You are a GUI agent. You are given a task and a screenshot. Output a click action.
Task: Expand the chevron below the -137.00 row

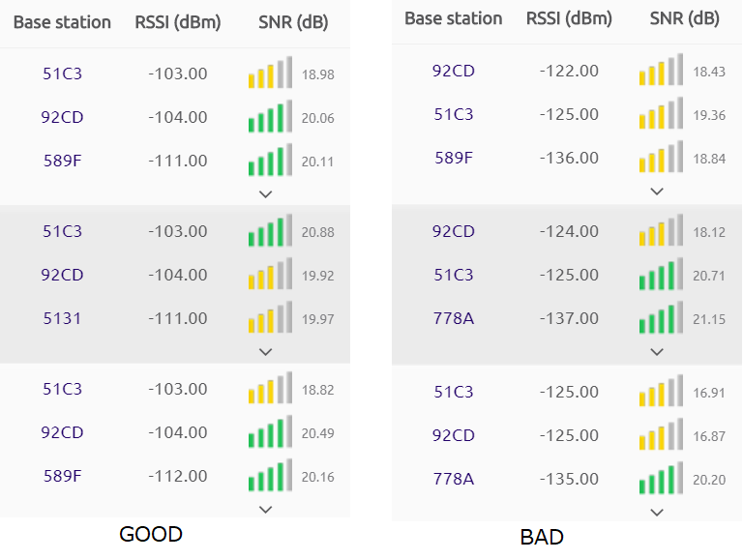[x=657, y=351]
